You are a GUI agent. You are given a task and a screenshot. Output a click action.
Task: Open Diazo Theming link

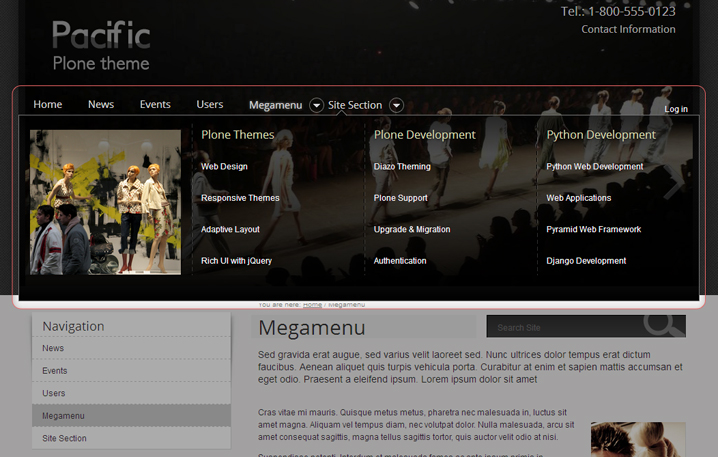click(402, 167)
